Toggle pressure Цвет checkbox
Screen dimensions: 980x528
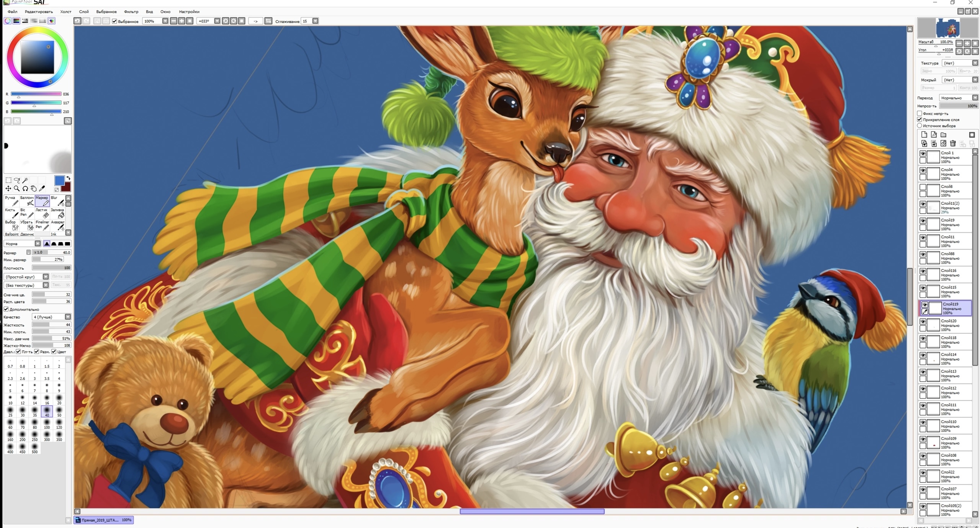coord(54,352)
